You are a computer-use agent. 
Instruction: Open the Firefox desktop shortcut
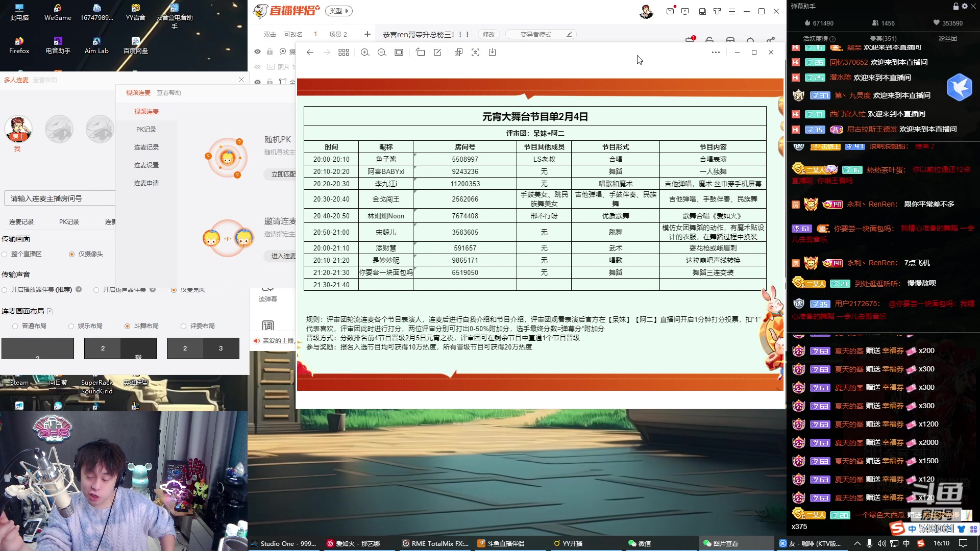[19, 45]
